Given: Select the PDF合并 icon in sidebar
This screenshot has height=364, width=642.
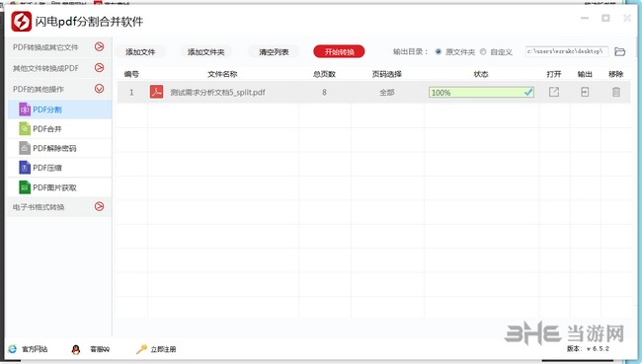Looking at the screenshot, I should coord(25,128).
